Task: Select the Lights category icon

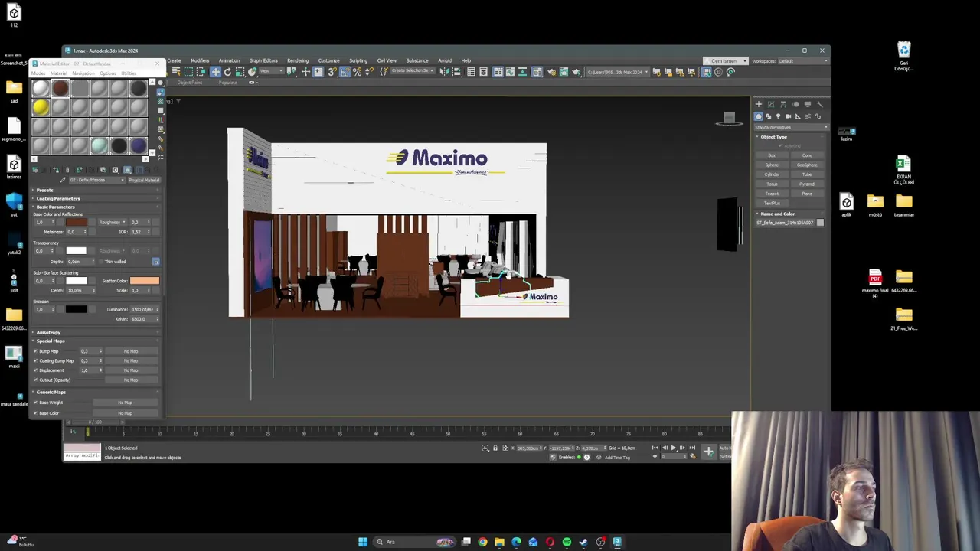Action: (778, 116)
